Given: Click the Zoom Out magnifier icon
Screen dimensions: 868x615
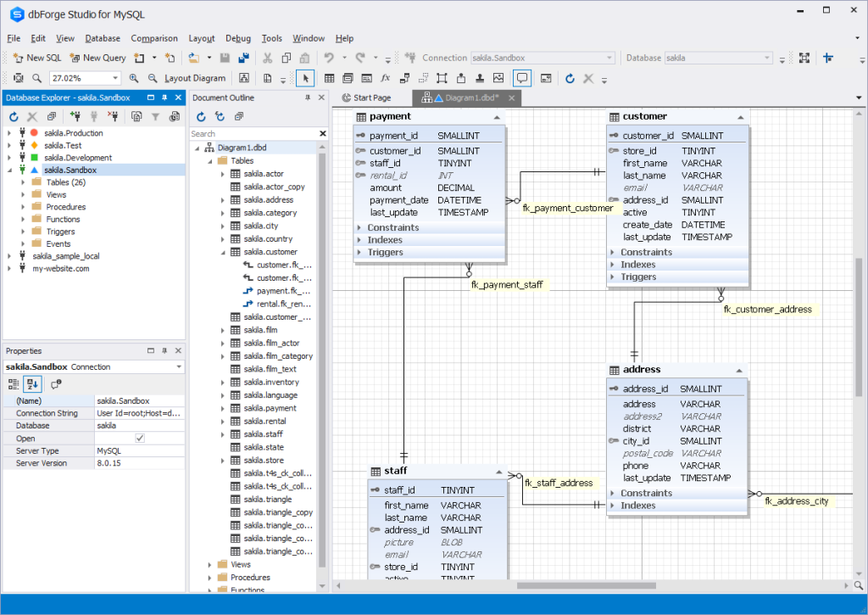Looking at the screenshot, I should (153, 78).
